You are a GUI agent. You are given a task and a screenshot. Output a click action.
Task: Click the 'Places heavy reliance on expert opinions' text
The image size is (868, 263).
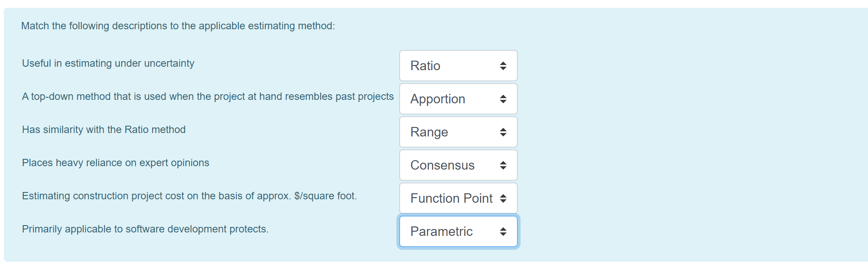tap(116, 163)
